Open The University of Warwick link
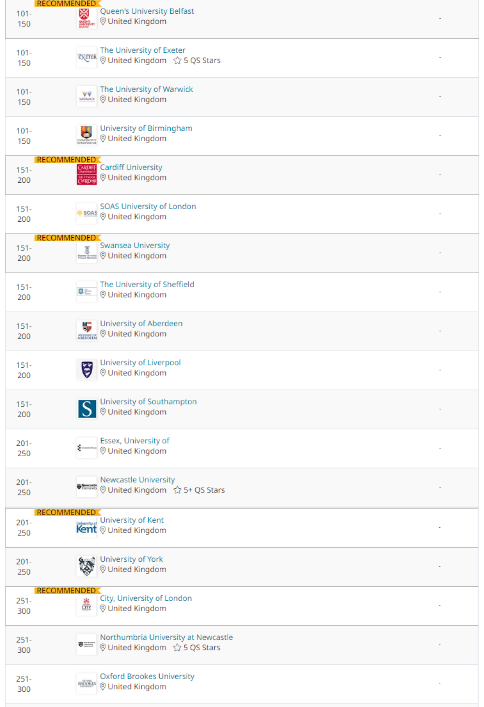This screenshot has height=707, width=484. pyautogui.click(x=147, y=89)
